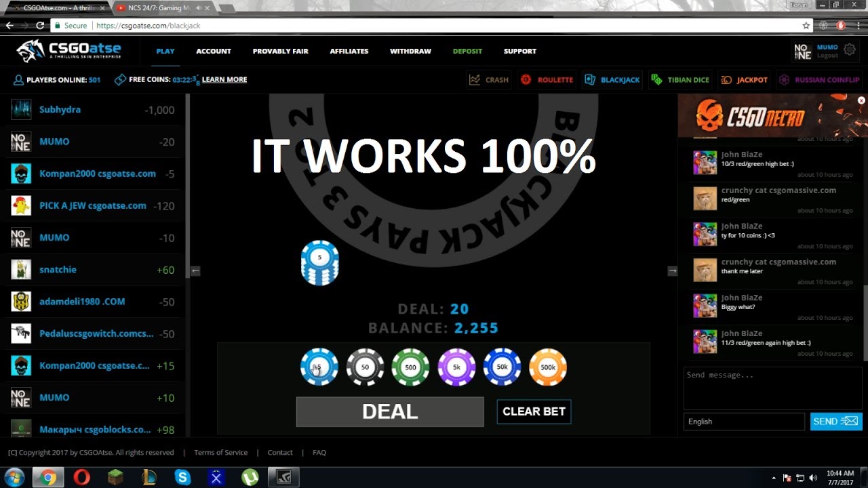Close the CSGONecro banner ad
This screenshot has height=488, width=868.
[861, 100]
